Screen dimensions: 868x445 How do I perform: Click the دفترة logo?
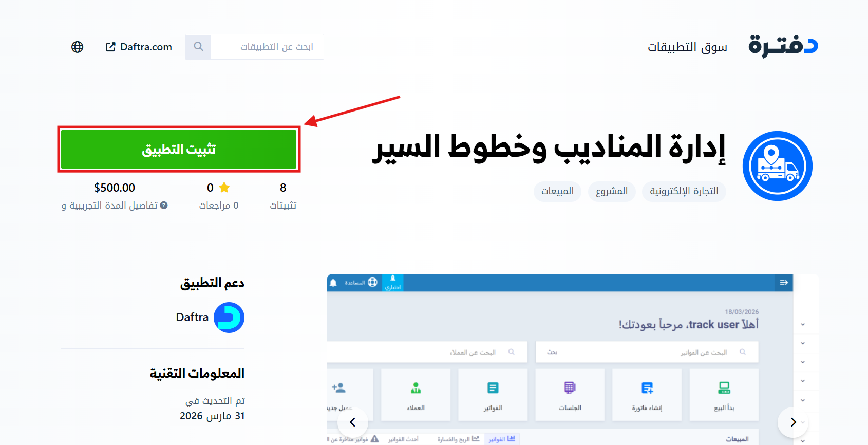(783, 46)
